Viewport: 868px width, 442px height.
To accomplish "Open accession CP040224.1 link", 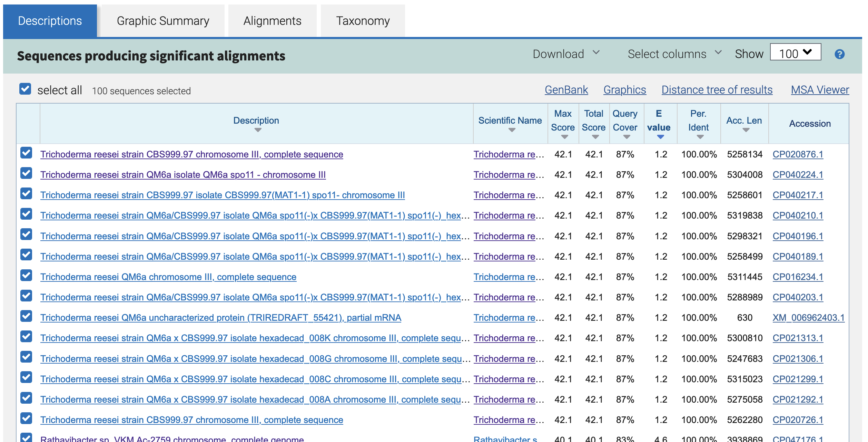I will (797, 175).
